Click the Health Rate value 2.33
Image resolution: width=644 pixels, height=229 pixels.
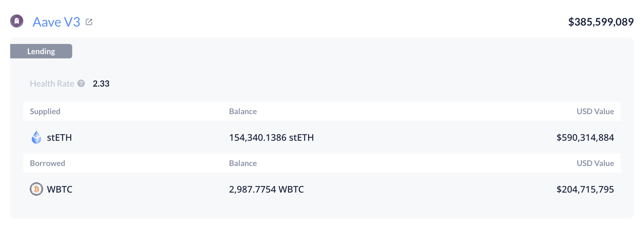click(101, 84)
